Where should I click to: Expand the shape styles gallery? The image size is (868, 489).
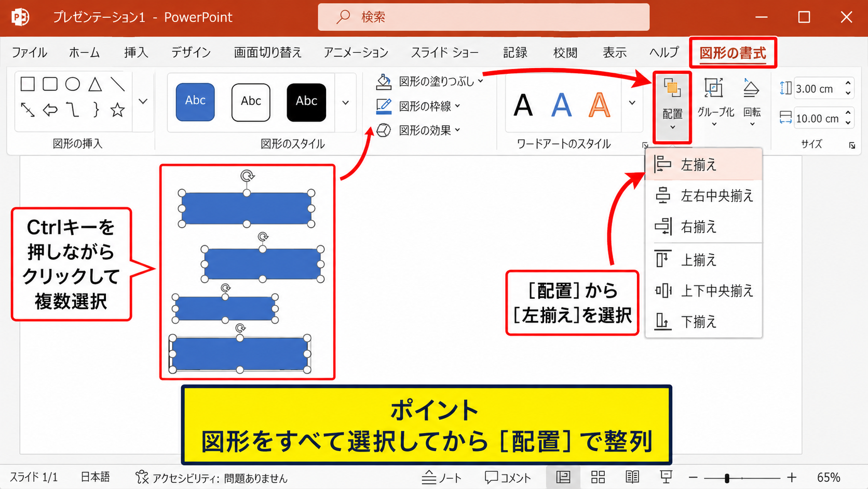tap(346, 102)
